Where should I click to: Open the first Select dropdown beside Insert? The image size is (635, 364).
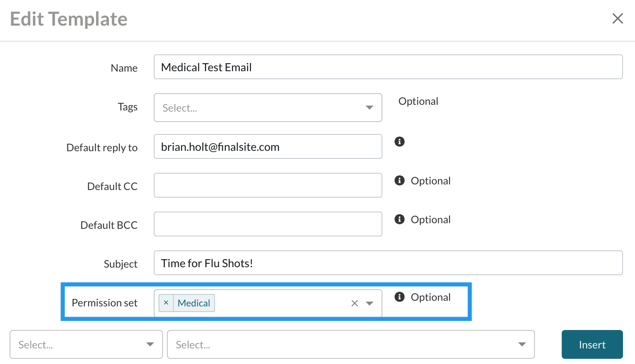coord(86,344)
